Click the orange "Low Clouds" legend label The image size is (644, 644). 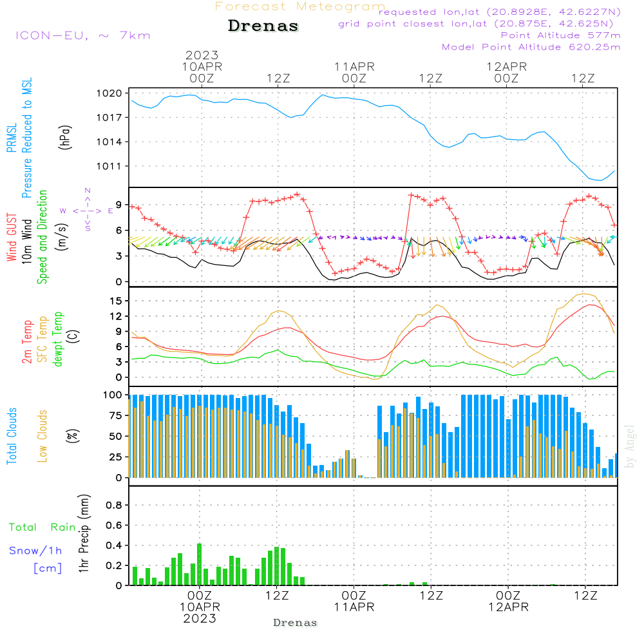(43, 436)
